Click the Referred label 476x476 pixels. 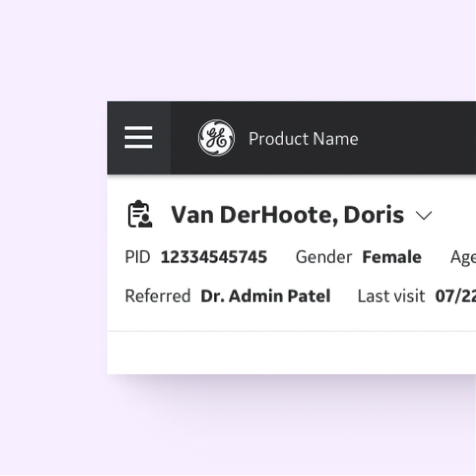coord(157,296)
